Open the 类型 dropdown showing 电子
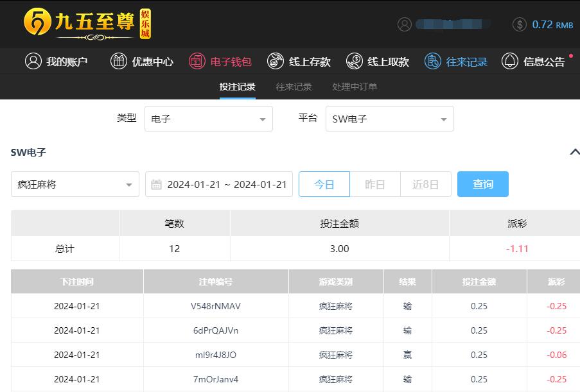This screenshot has height=392, width=580. click(x=209, y=119)
